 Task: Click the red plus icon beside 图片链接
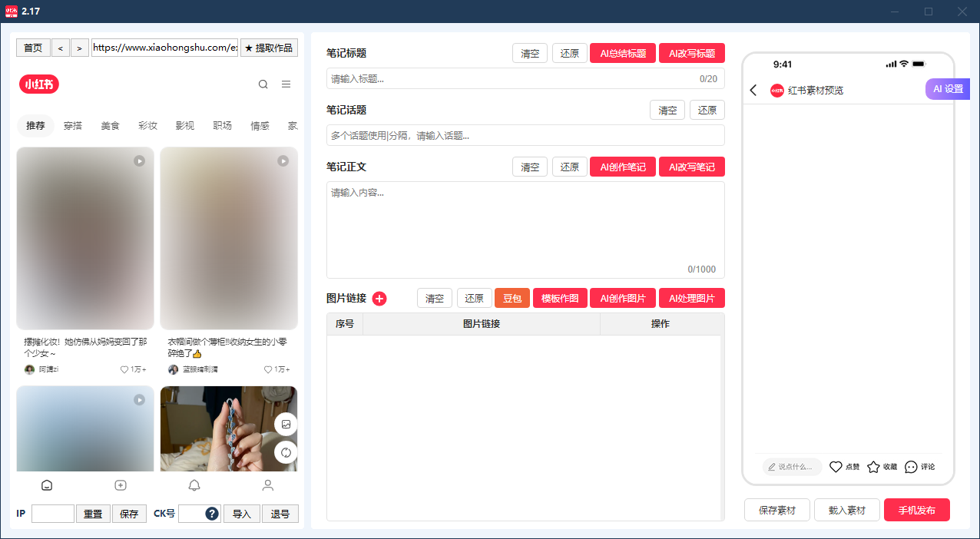(x=379, y=299)
